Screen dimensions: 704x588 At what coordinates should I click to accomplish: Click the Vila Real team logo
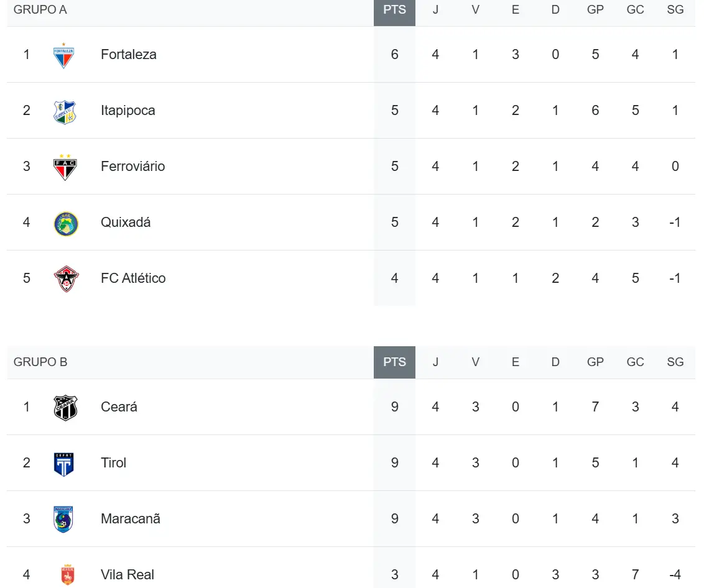[x=67, y=575]
